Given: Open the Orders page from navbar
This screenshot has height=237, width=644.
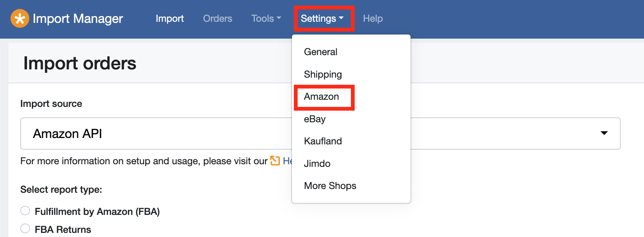Looking at the screenshot, I should tap(218, 18).
